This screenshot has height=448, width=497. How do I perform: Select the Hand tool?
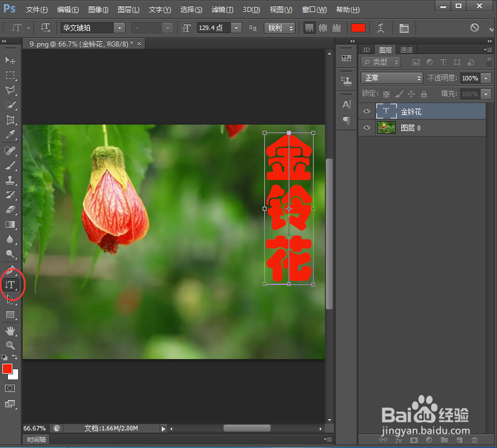10,331
